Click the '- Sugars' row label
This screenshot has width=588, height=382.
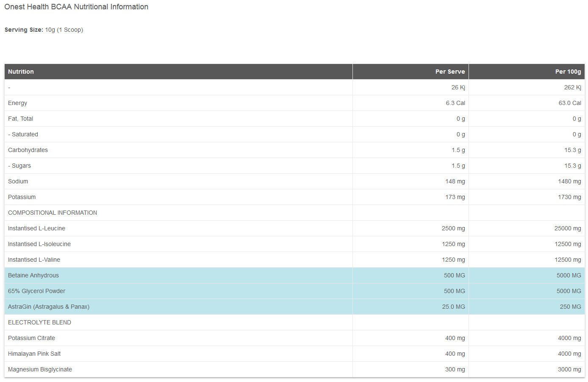[x=19, y=166]
